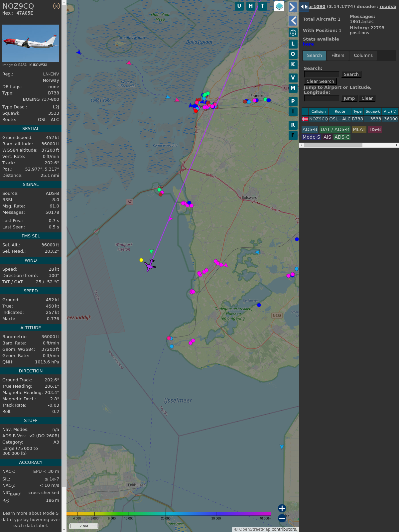The image size is (399, 532).
Task: Open the Stats available here link
Action: click(x=308, y=44)
